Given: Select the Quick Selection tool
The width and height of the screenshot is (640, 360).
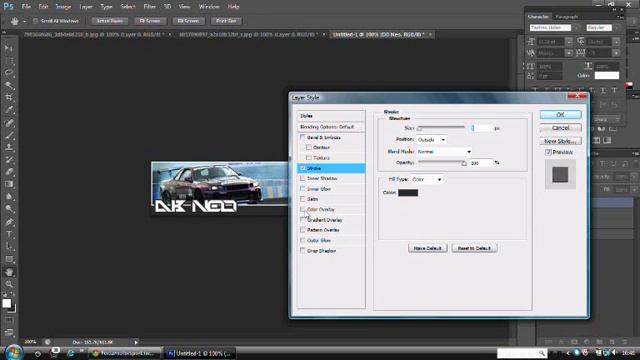Looking at the screenshot, I should [9, 85].
